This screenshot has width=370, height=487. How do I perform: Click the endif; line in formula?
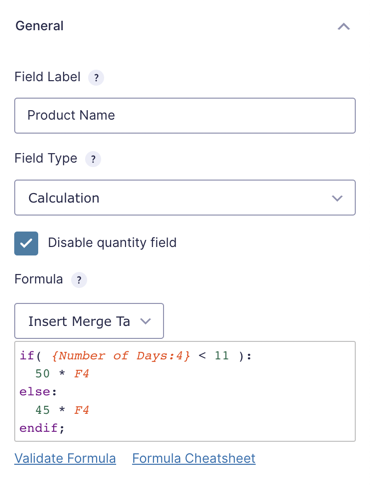42,428
